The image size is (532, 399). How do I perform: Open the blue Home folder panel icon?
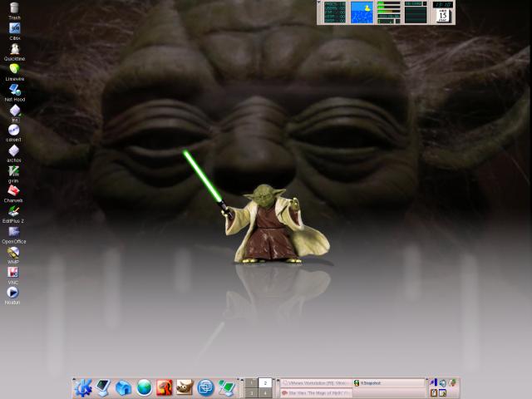123,388
